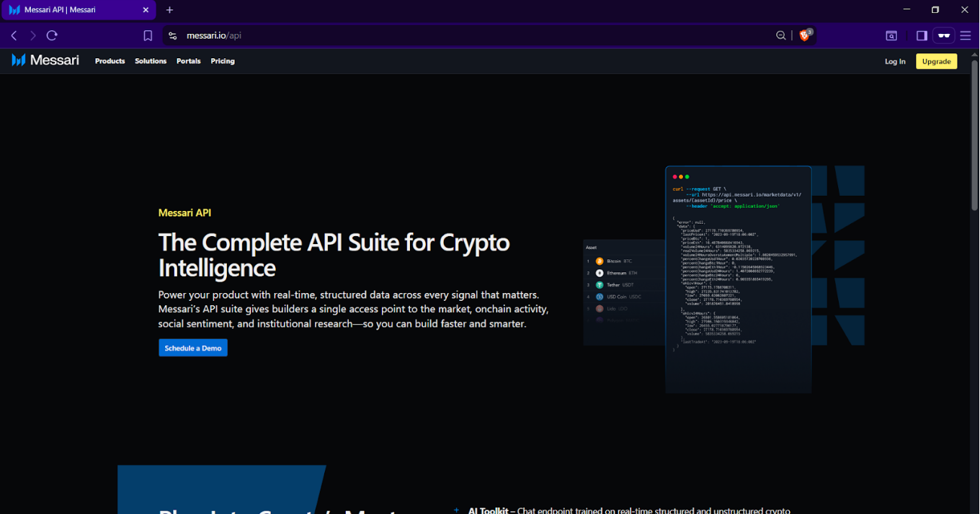Expand the Portals menu
This screenshot has height=514, width=980.
tap(189, 61)
